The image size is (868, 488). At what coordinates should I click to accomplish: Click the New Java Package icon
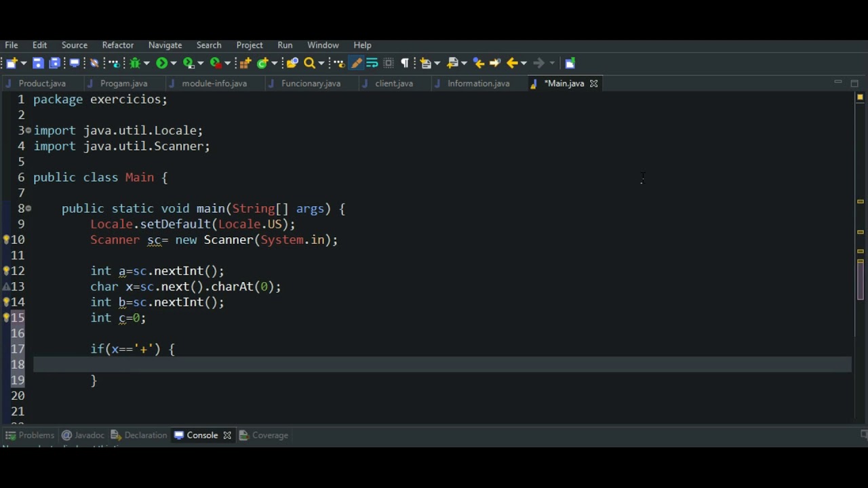(x=245, y=63)
